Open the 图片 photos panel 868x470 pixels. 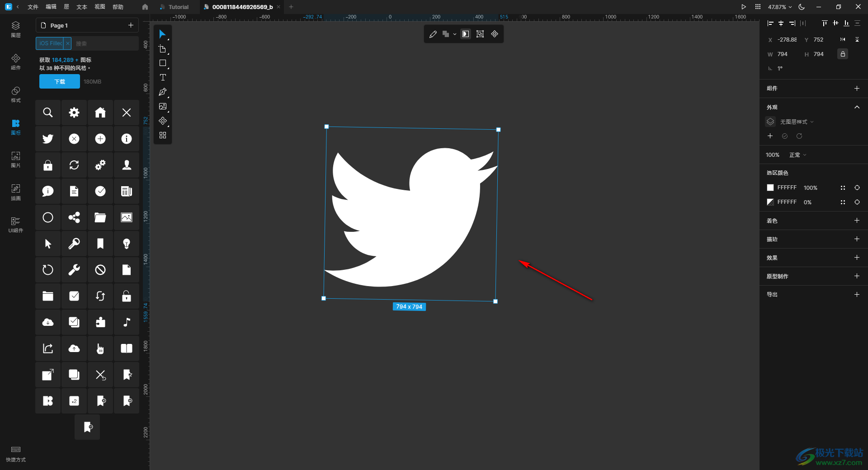(x=16, y=160)
